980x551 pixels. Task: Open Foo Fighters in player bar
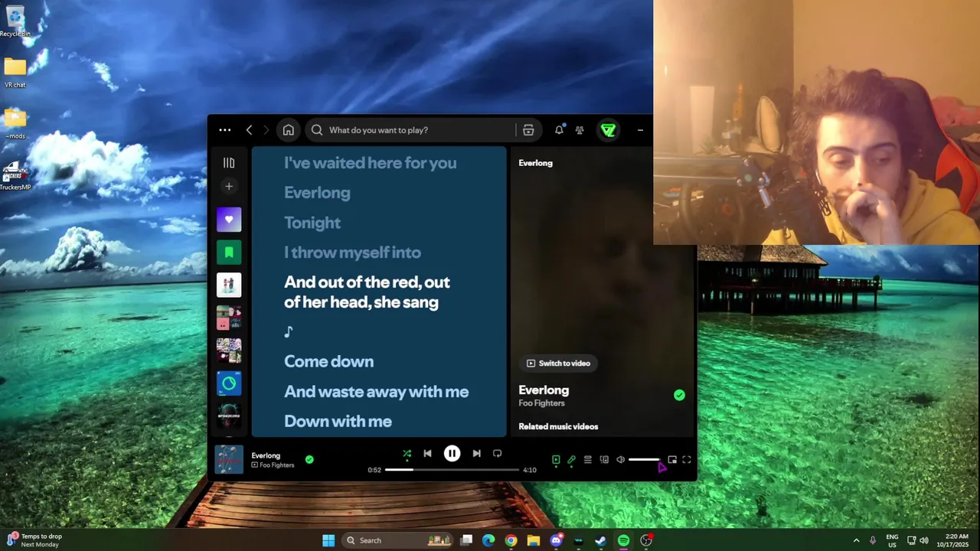(x=276, y=465)
